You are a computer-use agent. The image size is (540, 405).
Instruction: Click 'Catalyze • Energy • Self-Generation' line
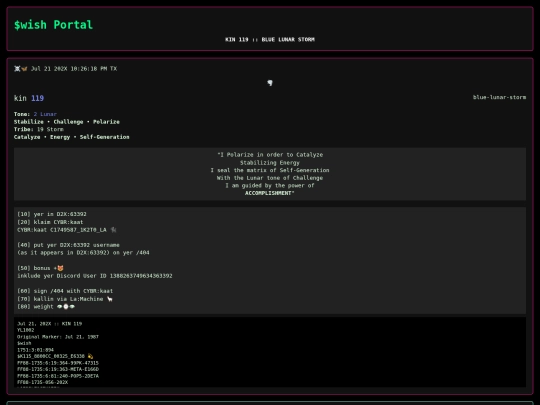pyautogui.click(x=72, y=137)
